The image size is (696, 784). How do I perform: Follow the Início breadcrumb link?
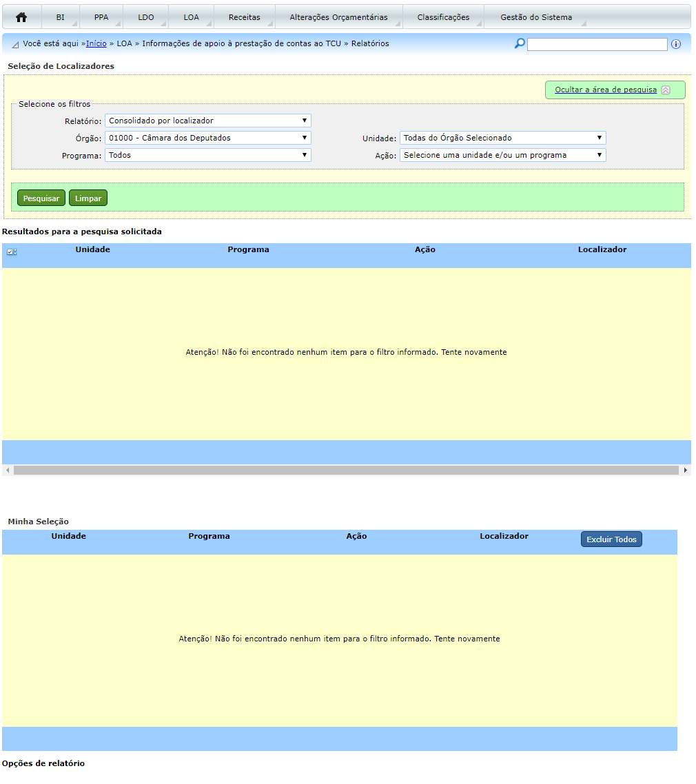(x=96, y=43)
